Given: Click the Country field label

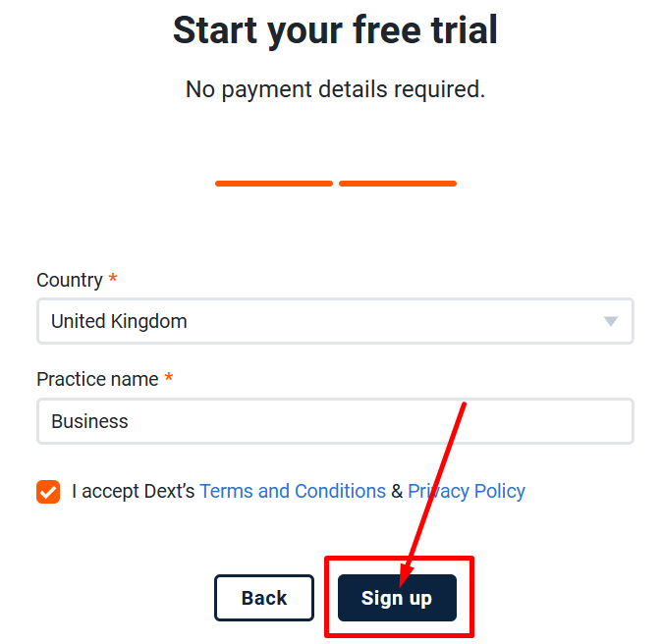Looking at the screenshot, I should 70,280.
